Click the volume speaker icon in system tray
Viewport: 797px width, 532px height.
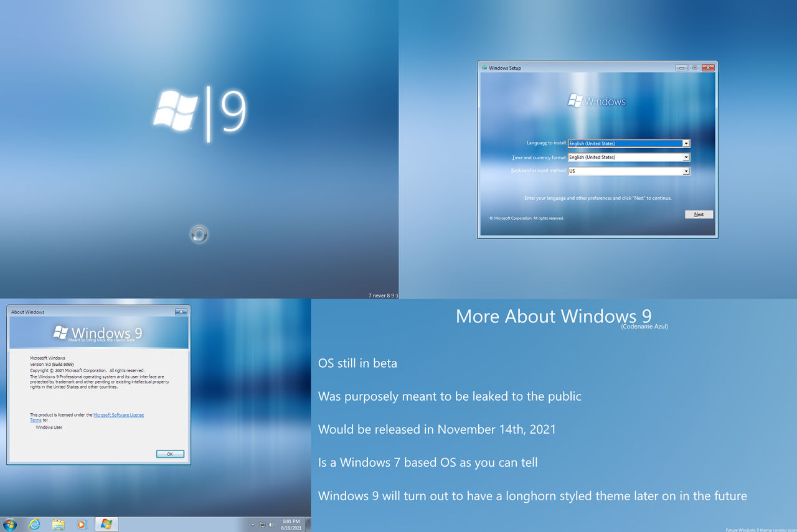click(x=272, y=525)
